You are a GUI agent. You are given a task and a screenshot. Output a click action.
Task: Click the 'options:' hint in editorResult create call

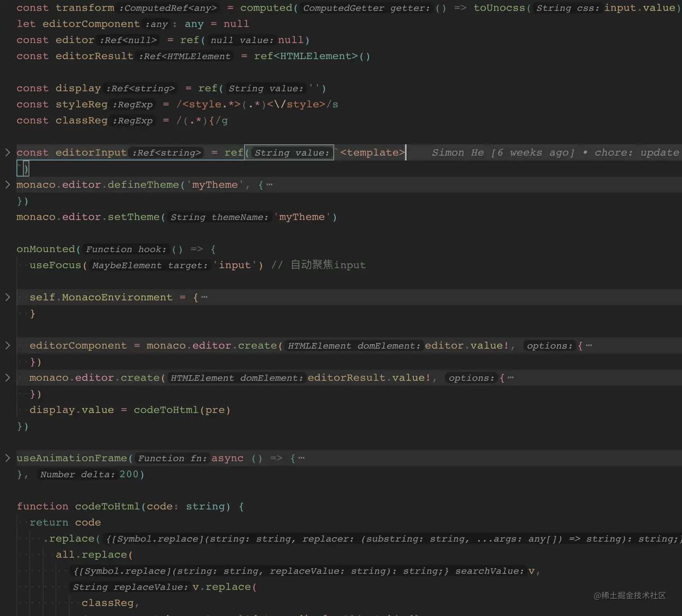click(x=471, y=378)
